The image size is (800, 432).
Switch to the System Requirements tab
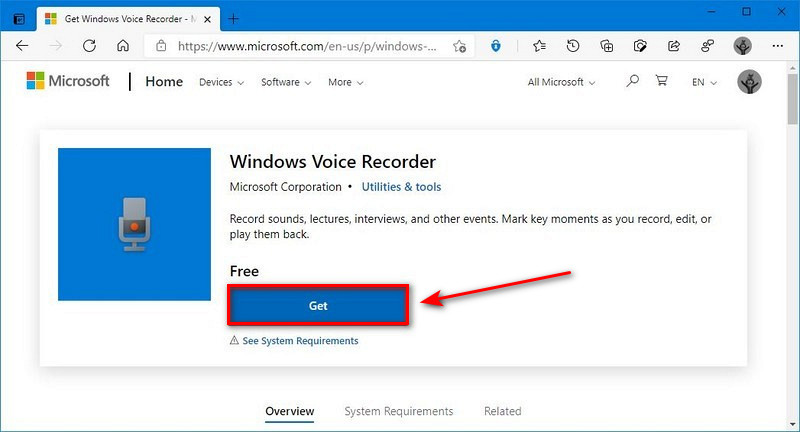(x=398, y=411)
